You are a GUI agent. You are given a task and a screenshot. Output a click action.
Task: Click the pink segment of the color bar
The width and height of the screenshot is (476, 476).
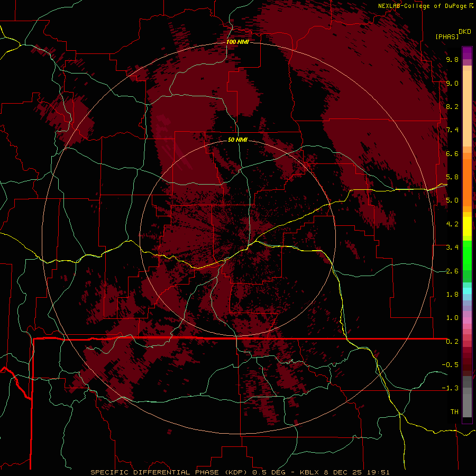[x=467, y=321]
